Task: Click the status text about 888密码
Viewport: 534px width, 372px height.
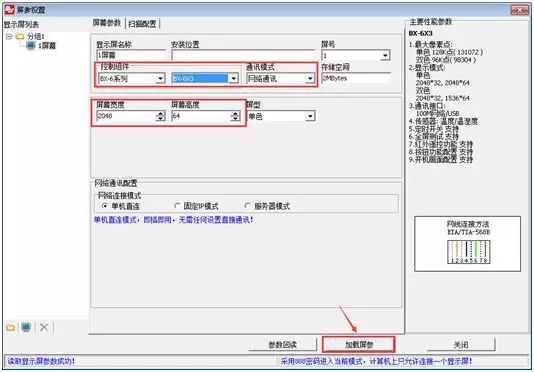Action: [x=376, y=361]
